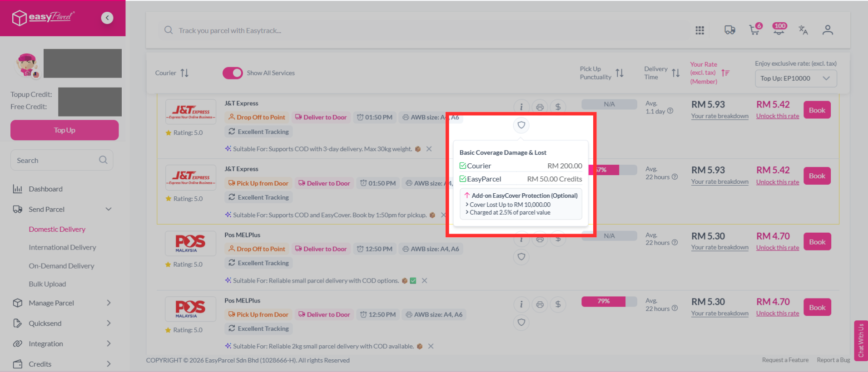Click printer icon in Pos MELPlus Pick Up row
The height and width of the screenshot is (372, 868).
click(x=540, y=304)
